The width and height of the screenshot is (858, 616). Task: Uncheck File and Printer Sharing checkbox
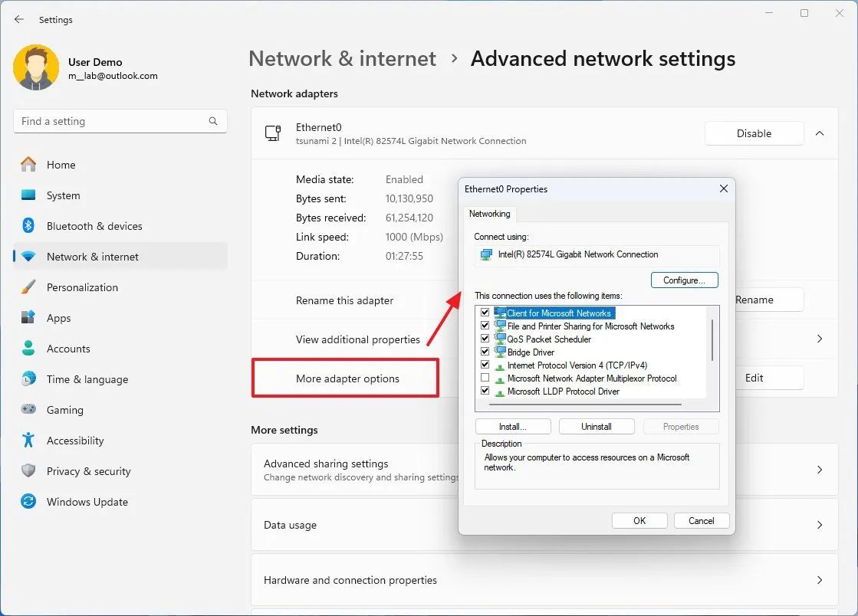point(485,326)
